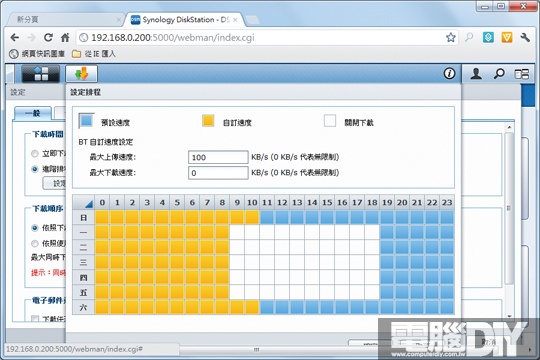This screenshot has height=360, width=540.
Task: Pick the yellow 自訂速度 color swatch
Action: [208, 121]
